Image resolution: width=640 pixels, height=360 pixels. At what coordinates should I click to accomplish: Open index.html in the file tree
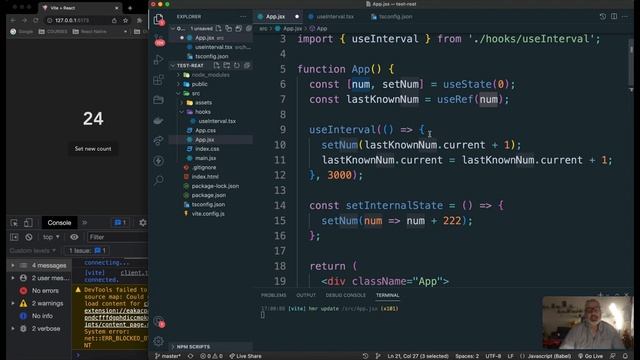pyautogui.click(x=205, y=177)
